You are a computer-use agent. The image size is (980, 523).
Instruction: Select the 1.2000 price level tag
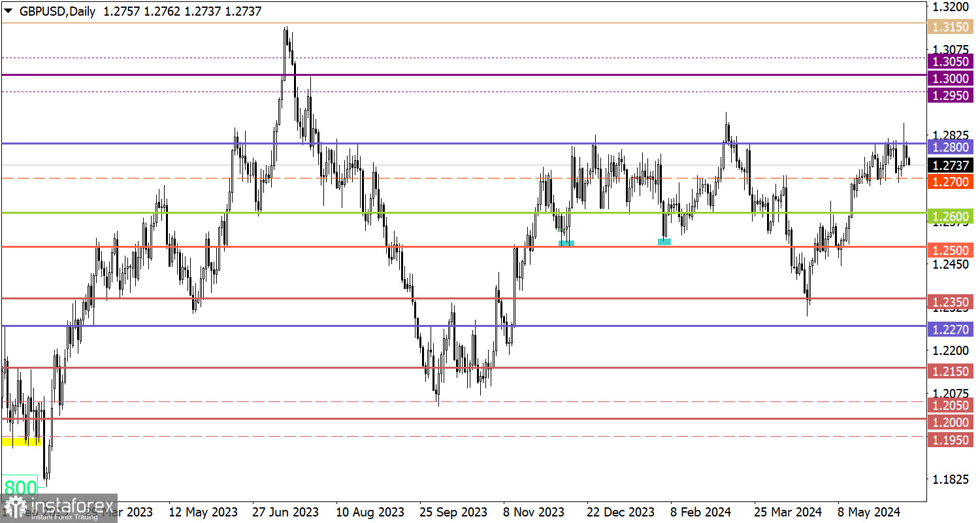pyautogui.click(x=951, y=422)
